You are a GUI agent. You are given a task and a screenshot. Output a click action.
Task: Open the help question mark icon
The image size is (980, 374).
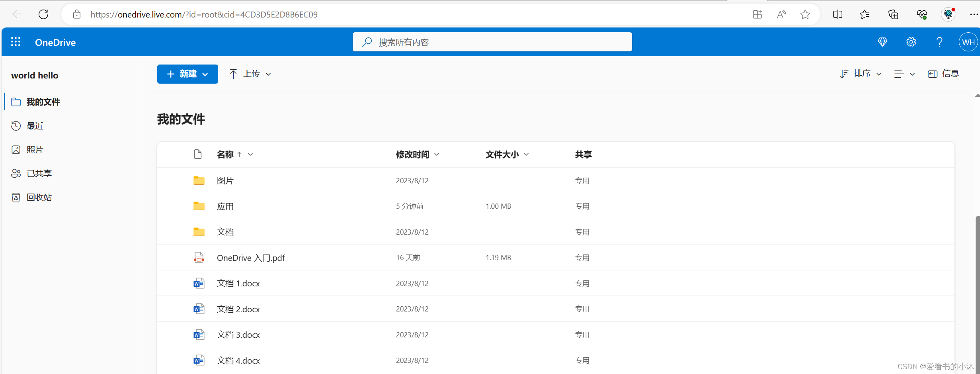(x=940, y=42)
